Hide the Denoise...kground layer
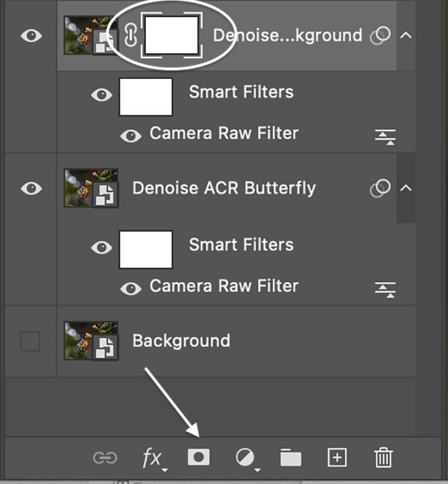The height and width of the screenshot is (484, 448). (x=31, y=35)
